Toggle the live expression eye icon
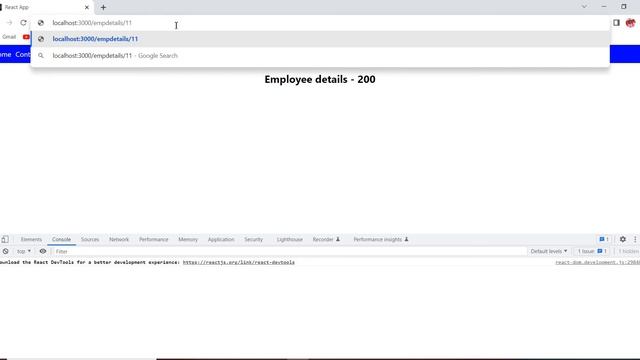640x360 pixels. click(43, 251)
